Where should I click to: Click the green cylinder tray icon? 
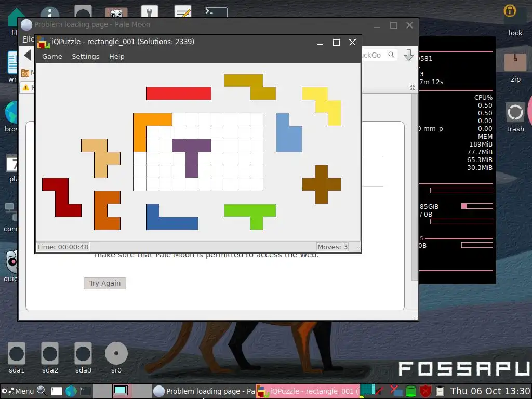411,391
